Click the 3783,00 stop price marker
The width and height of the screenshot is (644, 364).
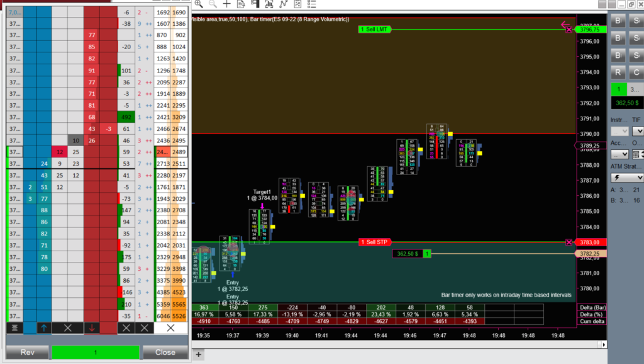tap(591, 242)
